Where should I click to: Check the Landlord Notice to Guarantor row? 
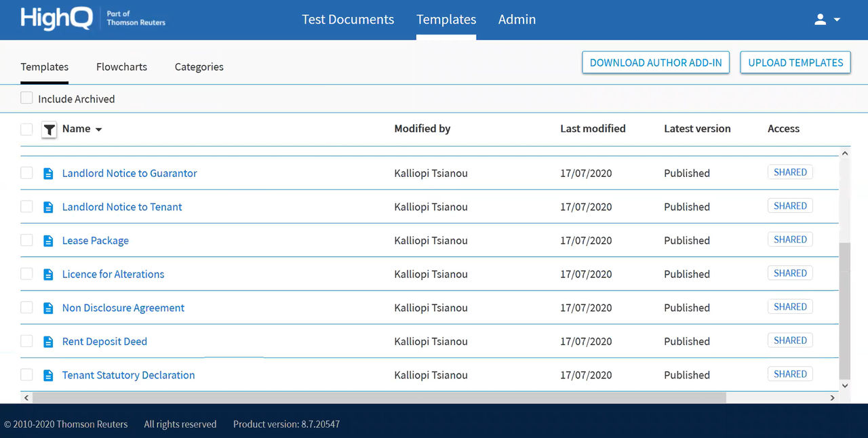(26, 173)
